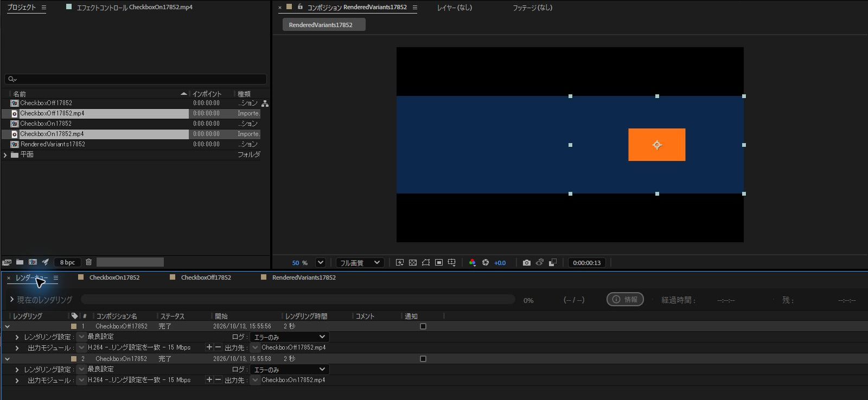
Task: Click the label color swatch of render item 1
Action: (74, 326)
